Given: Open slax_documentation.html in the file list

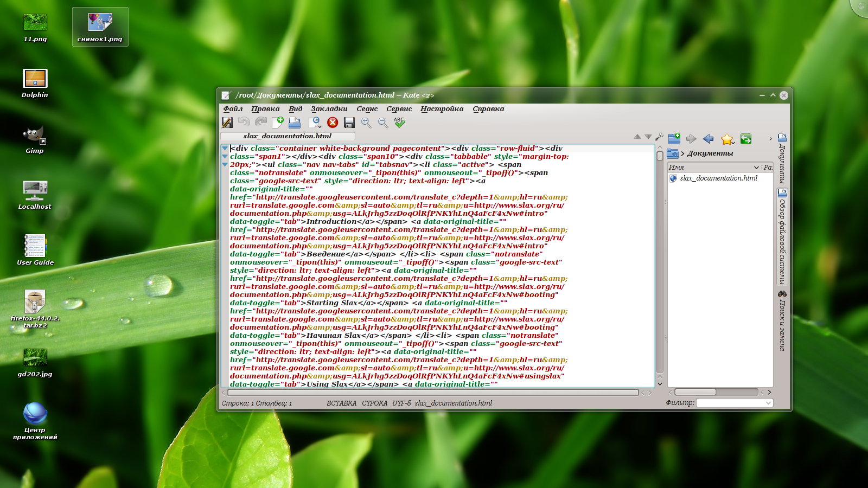Looking at the screenshot, I should point(718,178).
